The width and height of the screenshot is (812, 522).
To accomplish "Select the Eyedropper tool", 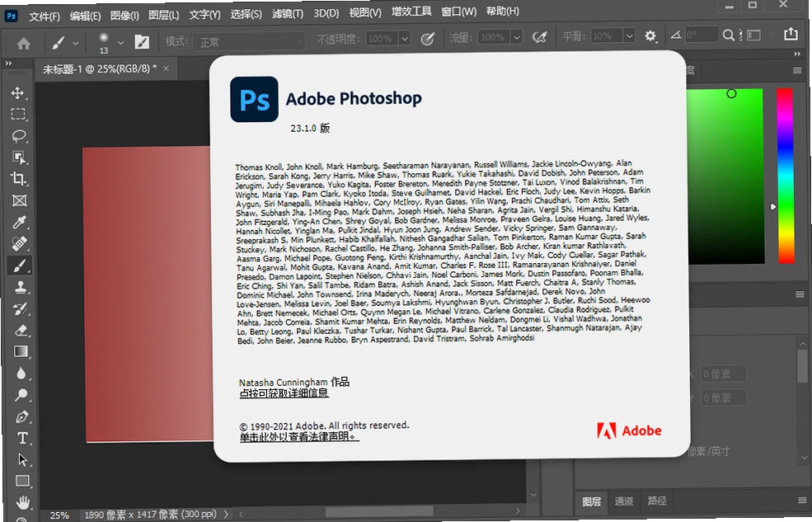I will [x=20, y=222].
